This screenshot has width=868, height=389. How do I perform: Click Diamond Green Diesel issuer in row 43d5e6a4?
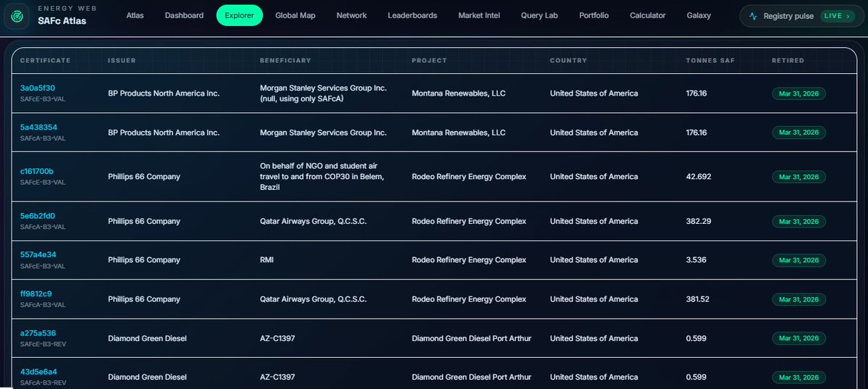pos(147,377)
